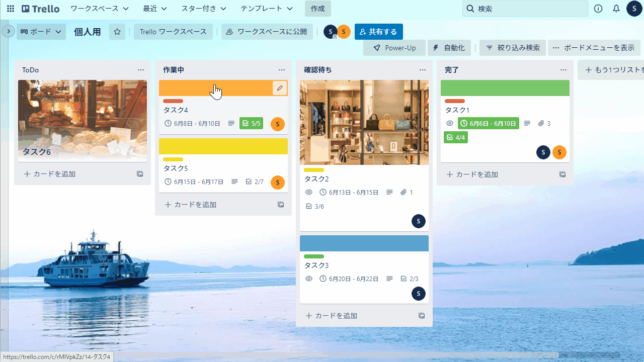Star the 個人用 board
Image resolution: width=644 pixels, height=362 pixels.
(117, 32)
